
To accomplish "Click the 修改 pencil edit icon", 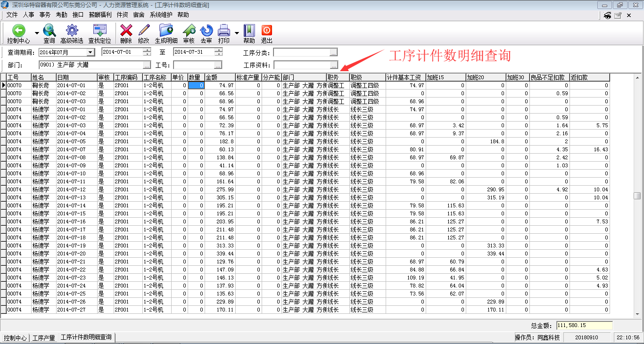I will coord(144,31).
